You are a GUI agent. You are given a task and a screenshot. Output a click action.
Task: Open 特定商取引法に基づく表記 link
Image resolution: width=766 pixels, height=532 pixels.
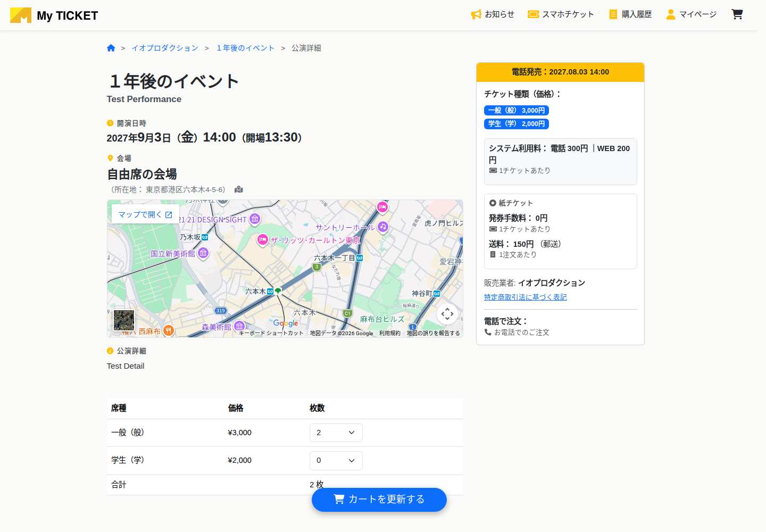[526, 297]
